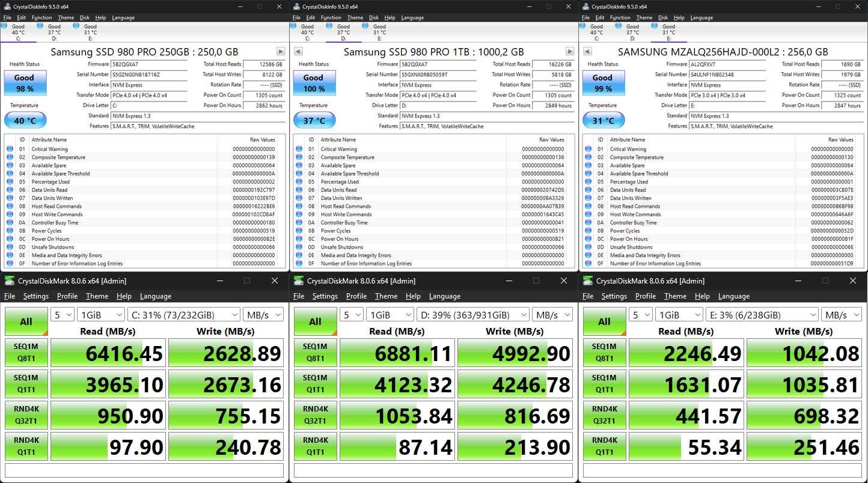The height and width of the screenshot is (483, 868).
Task: Run All tests in D: CrystalDiskMark window
Action: click(315, 321)
